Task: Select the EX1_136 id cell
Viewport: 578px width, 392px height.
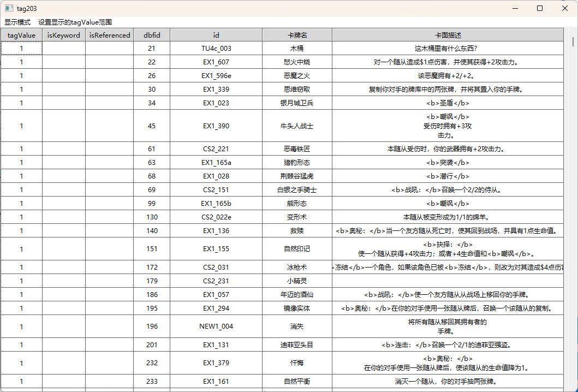Action: [x=216, y=230]
